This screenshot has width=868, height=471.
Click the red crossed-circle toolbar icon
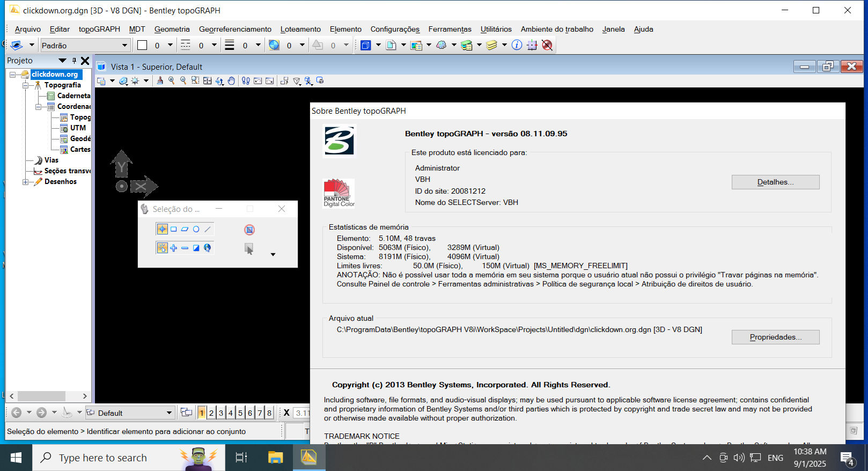point(547,46)
